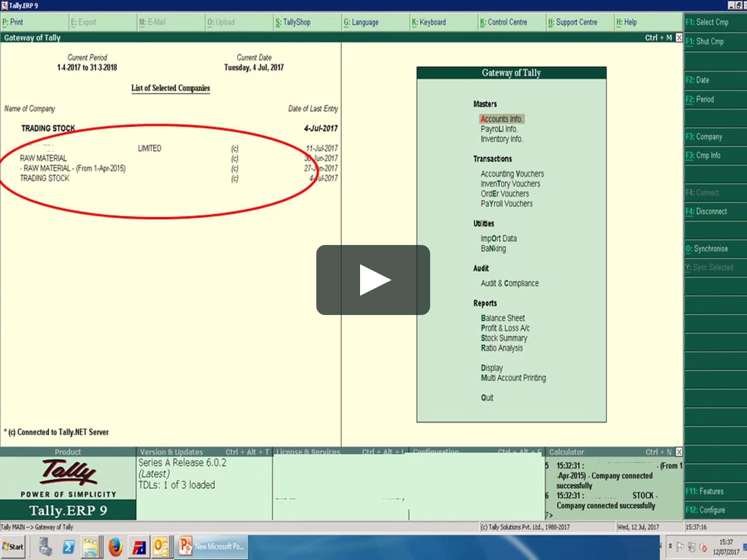The width and height of the screenshot is (747, 560).
Task: Play the video using the center play button
Action: pos(373,280)
